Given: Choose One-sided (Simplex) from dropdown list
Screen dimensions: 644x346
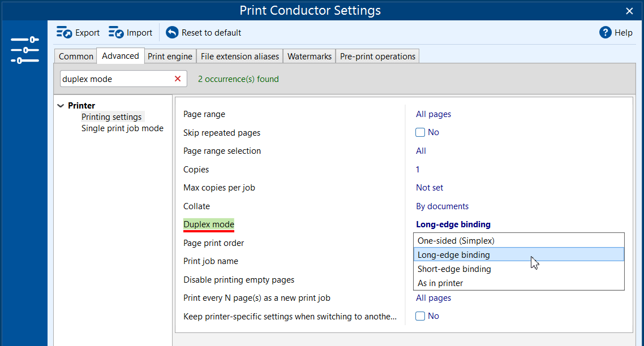Looking at the screenshot, I should pos(456,241).
